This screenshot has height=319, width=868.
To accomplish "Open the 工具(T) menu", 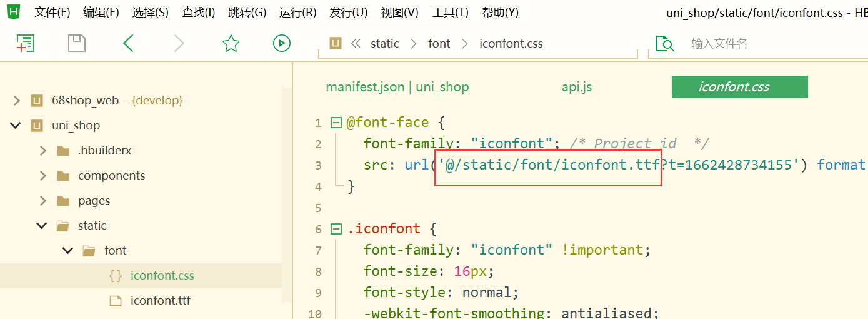I will (451, 12).
